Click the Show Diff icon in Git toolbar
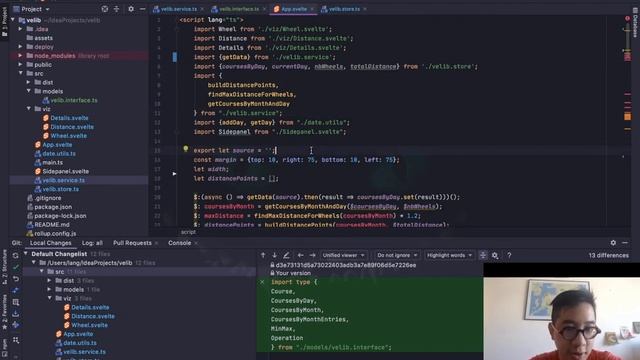 [x=16, y=290]
